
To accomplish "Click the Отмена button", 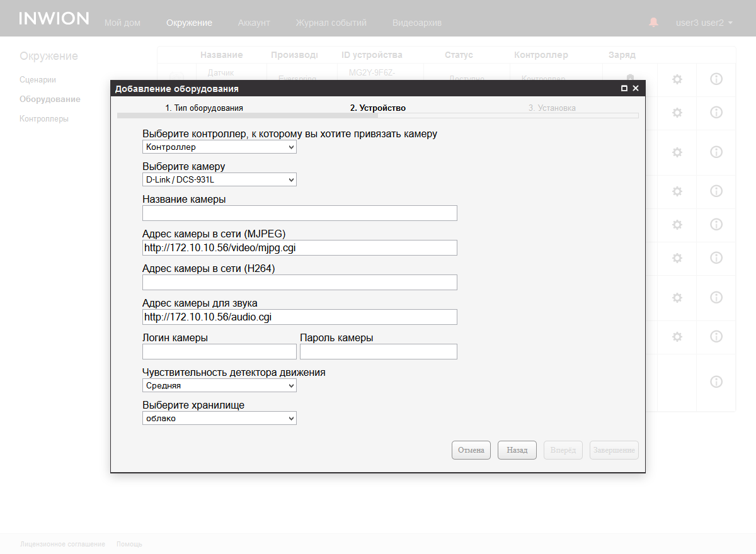I will 471,451.
